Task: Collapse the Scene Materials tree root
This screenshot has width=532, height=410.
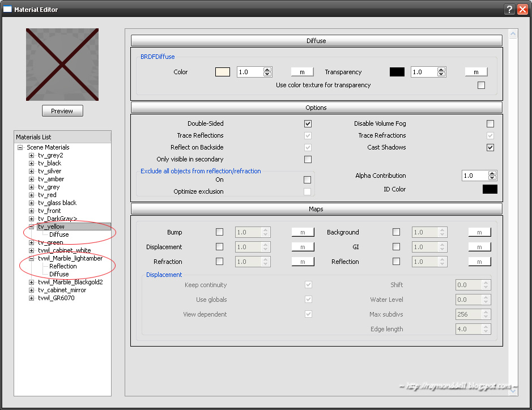Action: point(20,147)
